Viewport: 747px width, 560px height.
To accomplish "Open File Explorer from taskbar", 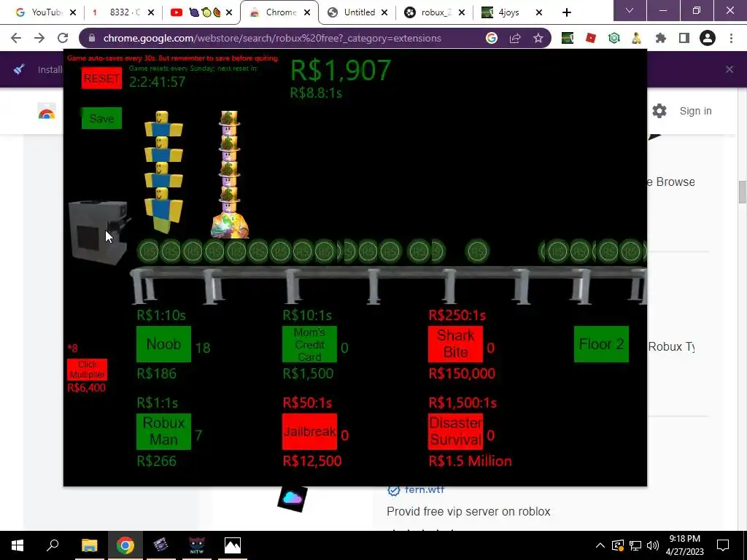I will (x=89, y=545).
